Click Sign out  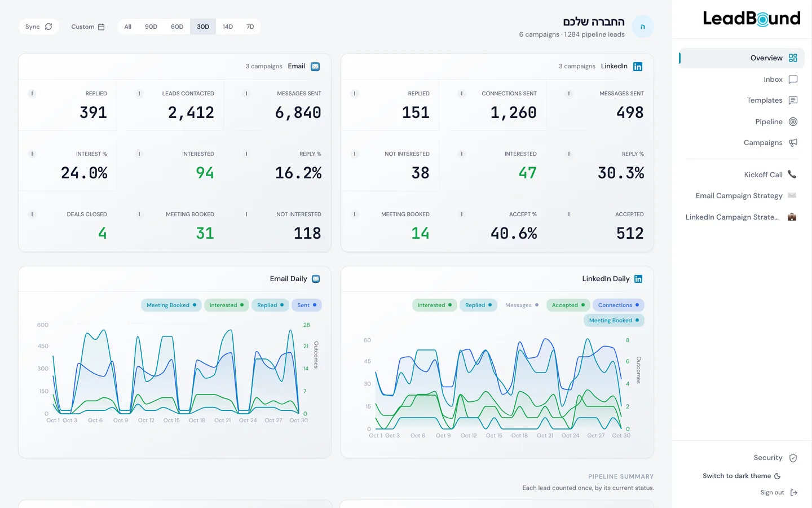pyautogui.click(x=779, y=493)
